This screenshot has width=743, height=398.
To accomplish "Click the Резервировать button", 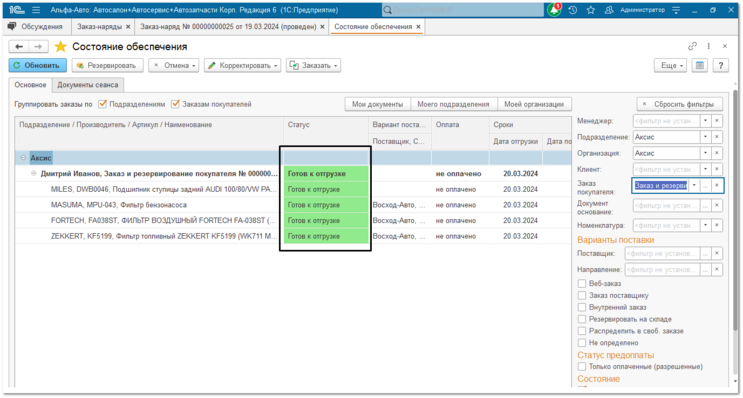I will tap(107, 65).
